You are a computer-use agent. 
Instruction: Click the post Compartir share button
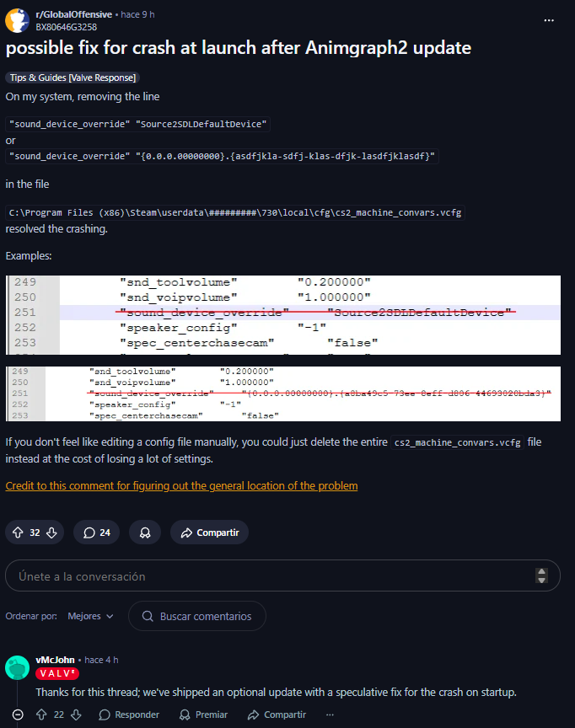pyautogui.click(x=209, y=533)
